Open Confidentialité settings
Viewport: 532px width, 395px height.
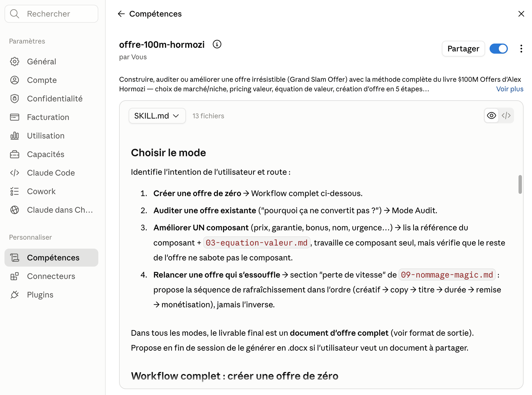point(51,99)
